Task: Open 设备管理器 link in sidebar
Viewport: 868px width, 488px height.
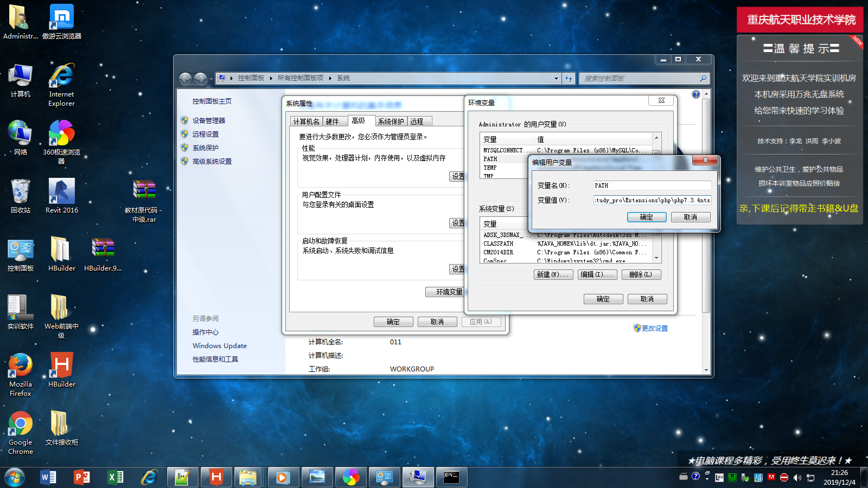Action: 209,121
